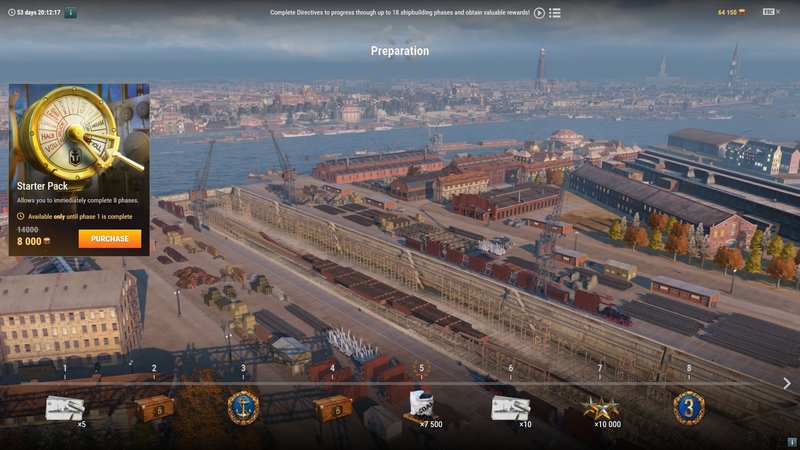Viewport: 800px width, 450px height.
Task: Select phase 4 container reward
Action: click(x=332, y=408)
